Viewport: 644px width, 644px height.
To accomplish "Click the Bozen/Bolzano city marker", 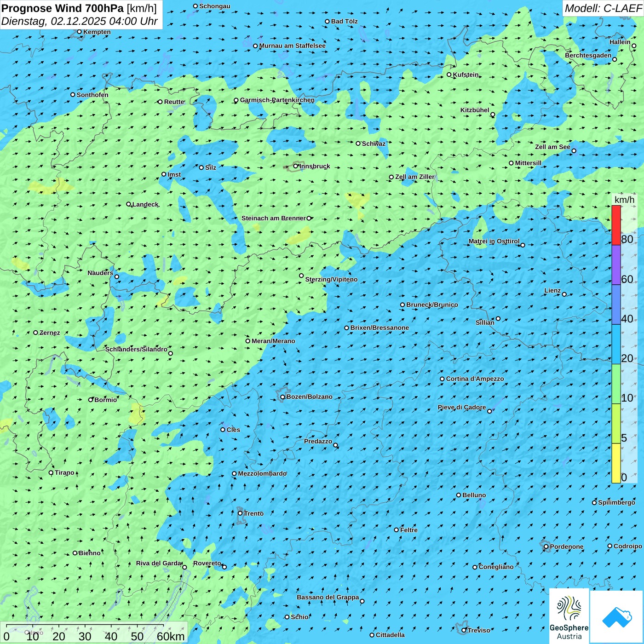I will tap(283, 397).
